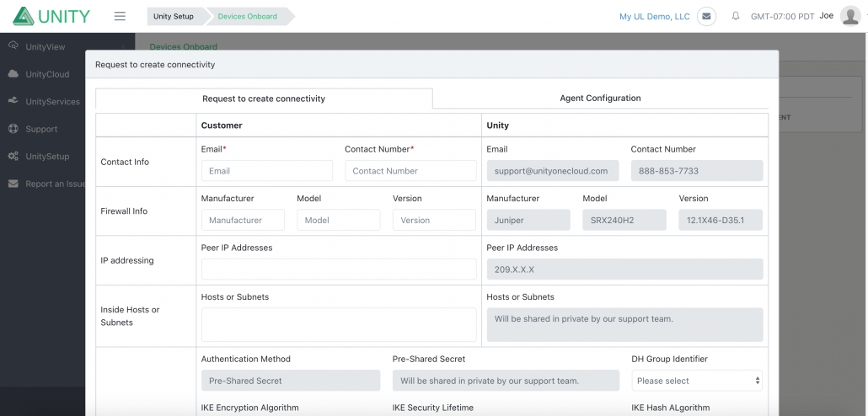The height and width of the screenshot is (416, 868).
Task: Click the Customer column header
Action: tap(222, 125)
